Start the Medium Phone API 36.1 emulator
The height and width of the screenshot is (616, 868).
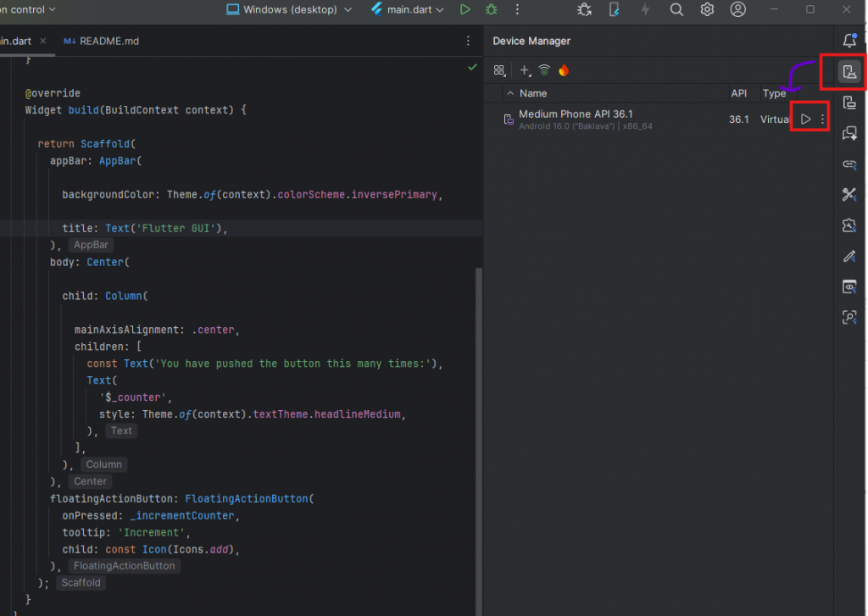[x=805, y=119]
